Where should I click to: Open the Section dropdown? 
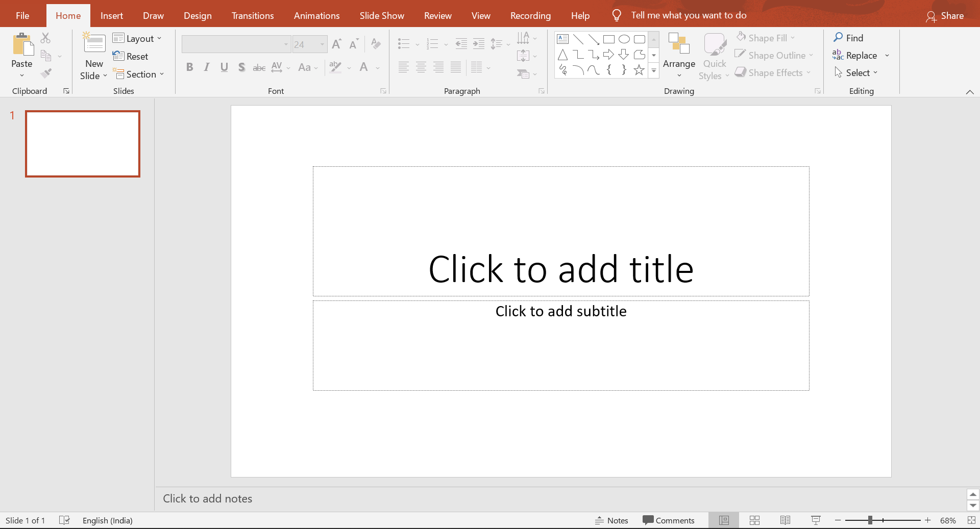[138, 74]
